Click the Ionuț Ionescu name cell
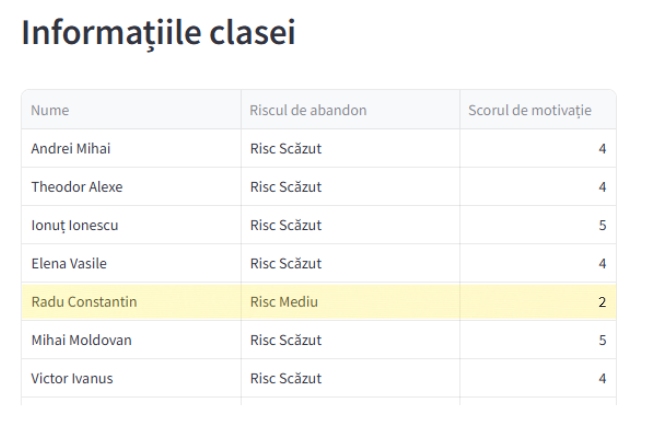 (x=75, y=225)
